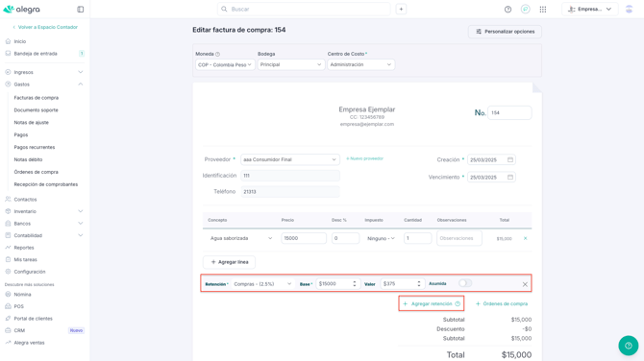The image size is (644, 361).
Task: Open the help question mark icon
Action: pos(508,9)
